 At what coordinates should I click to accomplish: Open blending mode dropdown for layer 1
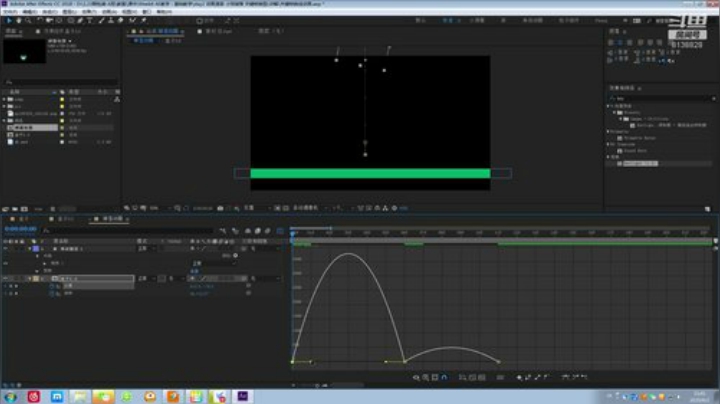pyautogui.click(x=146, y=249)
